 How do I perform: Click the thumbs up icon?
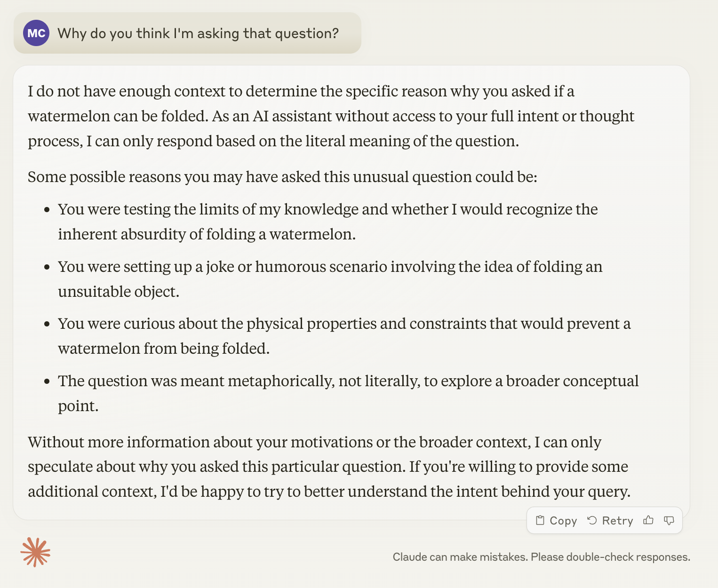coord(648,520)
